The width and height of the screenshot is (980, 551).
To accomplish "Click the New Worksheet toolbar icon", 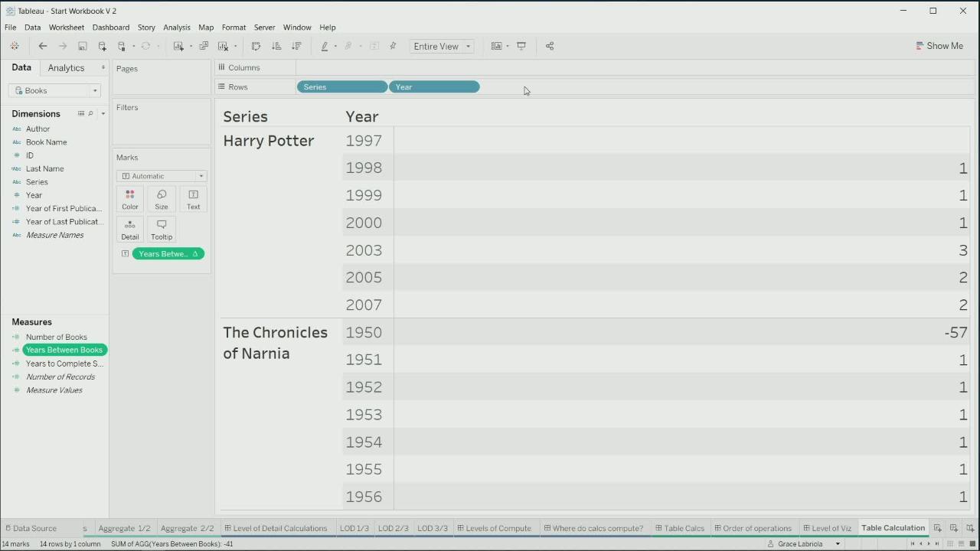I will [178, 46].
